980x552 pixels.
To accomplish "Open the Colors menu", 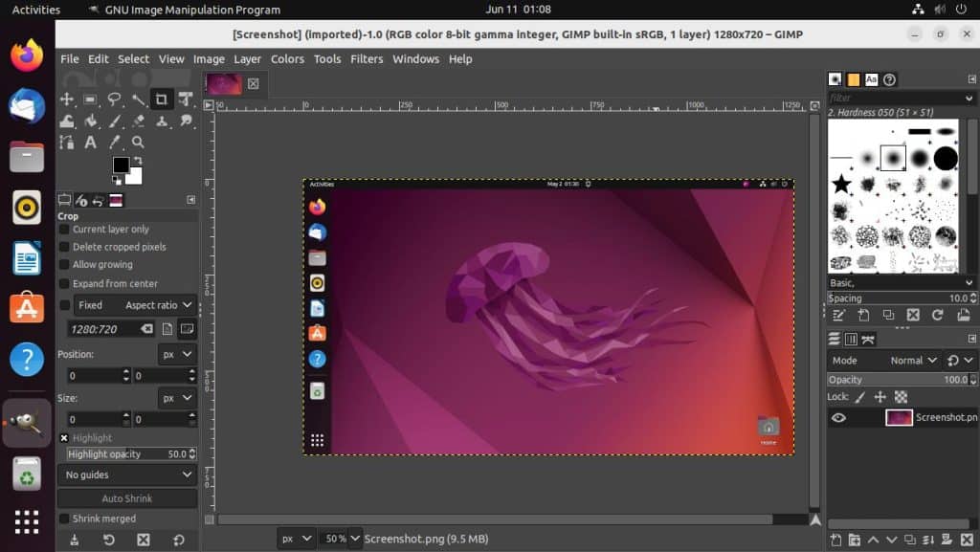I will click(287, 59).
